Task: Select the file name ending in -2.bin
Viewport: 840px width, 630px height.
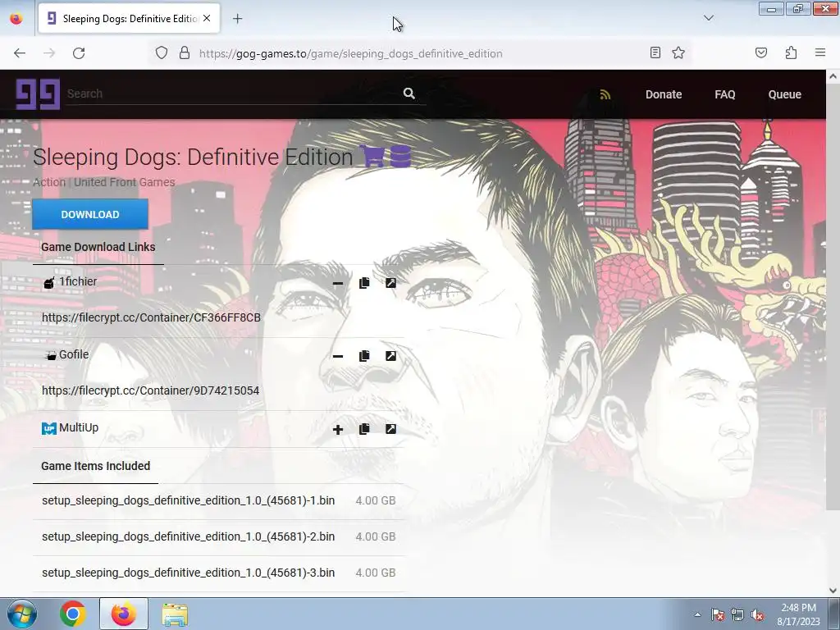Action: (188, 536)
